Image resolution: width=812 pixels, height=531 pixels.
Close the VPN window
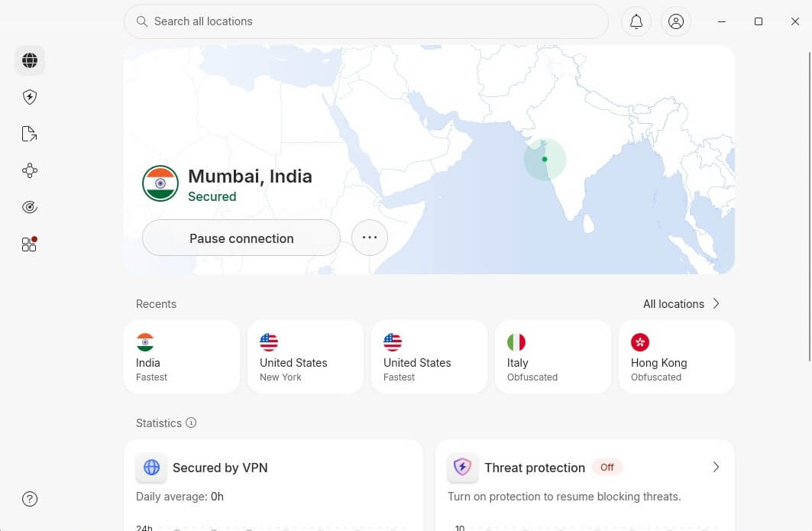795,21
